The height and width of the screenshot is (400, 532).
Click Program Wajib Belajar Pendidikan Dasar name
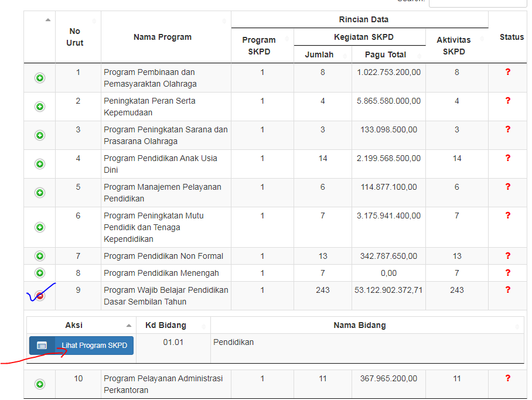coord(166,296)
